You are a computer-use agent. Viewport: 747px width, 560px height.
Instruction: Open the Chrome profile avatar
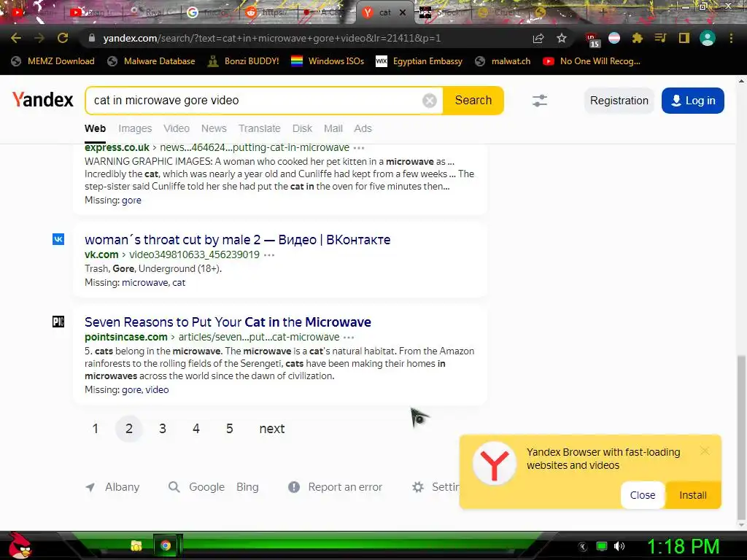(708, 38)
